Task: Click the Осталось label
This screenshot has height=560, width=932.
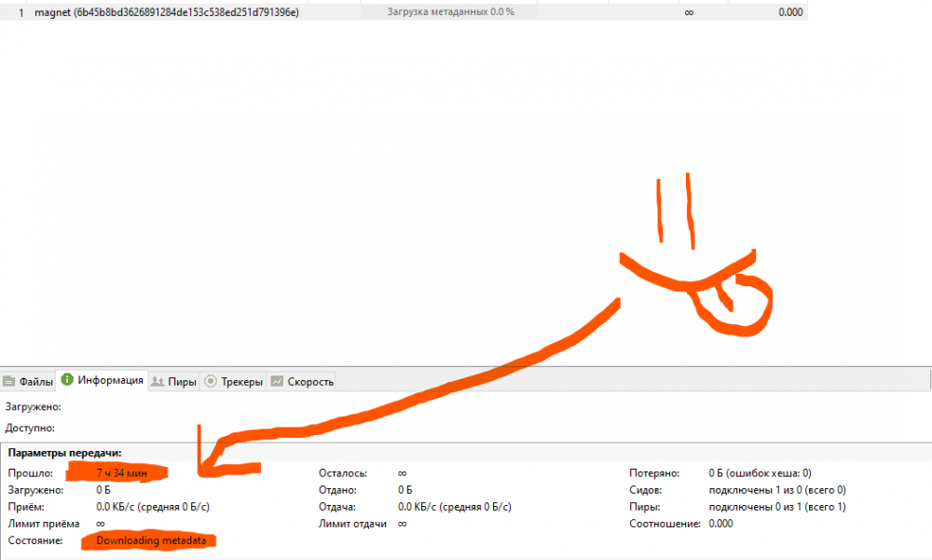Action: tap(343, 473)
